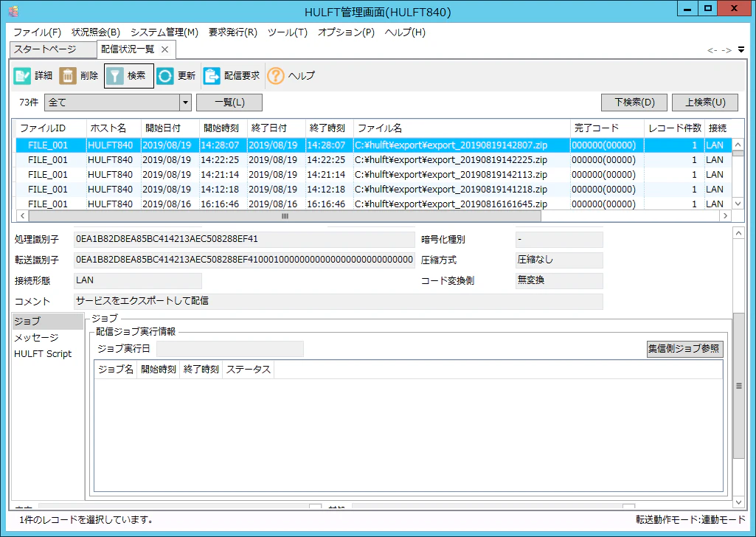Click the ファイル名 column header
This screenshot has height=537, width=756.
click(x=462, y=128)
